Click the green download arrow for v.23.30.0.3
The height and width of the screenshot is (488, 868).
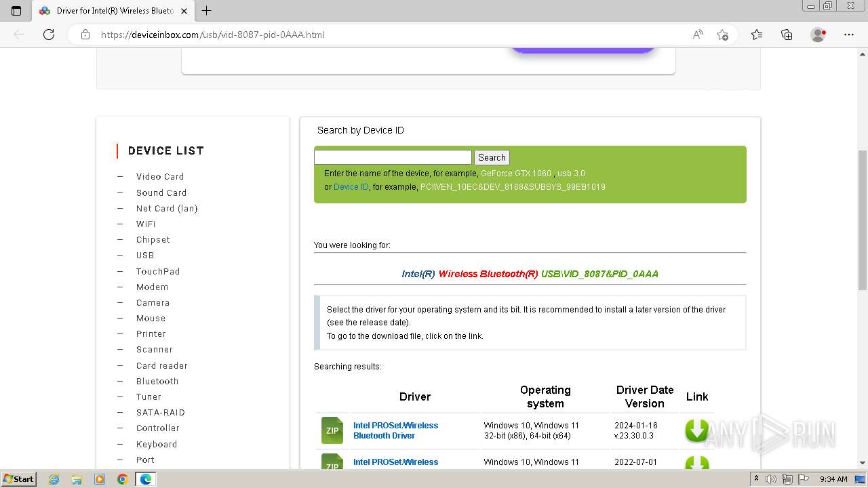[x=696, y=430]
